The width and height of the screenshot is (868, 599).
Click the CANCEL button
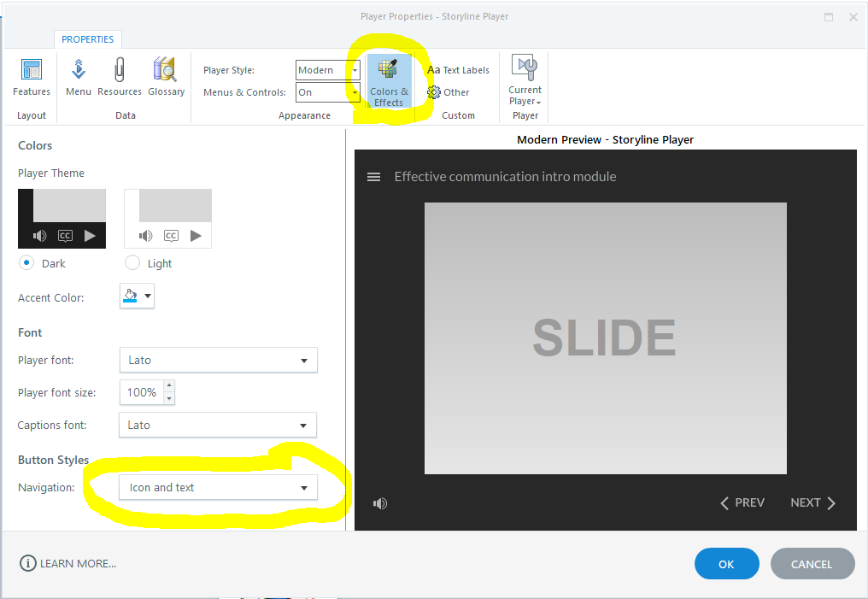pos(812,564)
